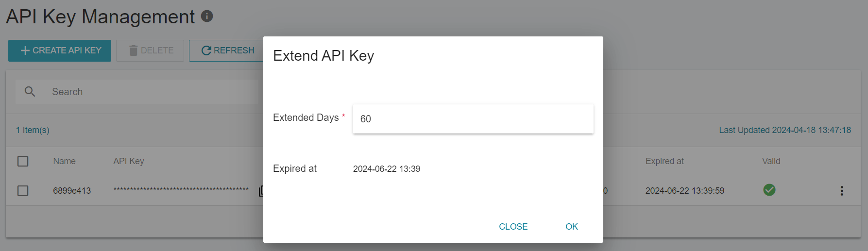Image resolution: width=868 pixels, height=251 pixels.
Task: Click the Expired at column header
Action: pyautogui.click(x=664, y=161)
